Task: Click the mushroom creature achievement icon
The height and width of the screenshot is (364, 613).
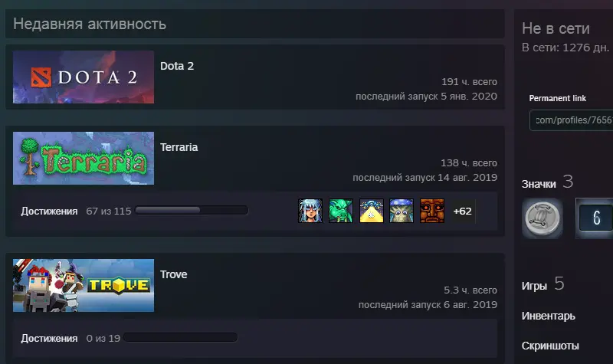Action: 402,211
